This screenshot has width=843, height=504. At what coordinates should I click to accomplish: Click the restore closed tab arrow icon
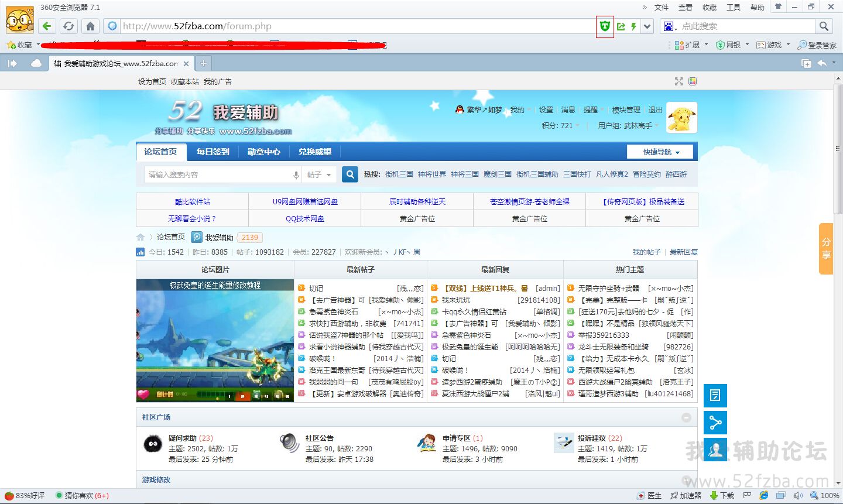point(822,63)
